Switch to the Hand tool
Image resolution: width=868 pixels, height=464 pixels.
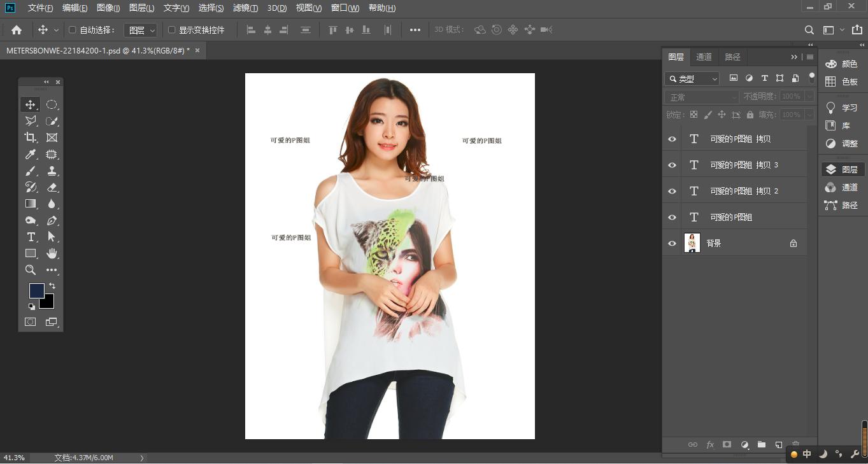[52, 253]
